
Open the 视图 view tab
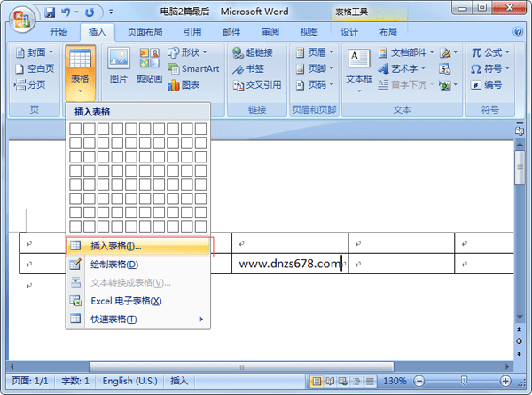tap(309, 32)
